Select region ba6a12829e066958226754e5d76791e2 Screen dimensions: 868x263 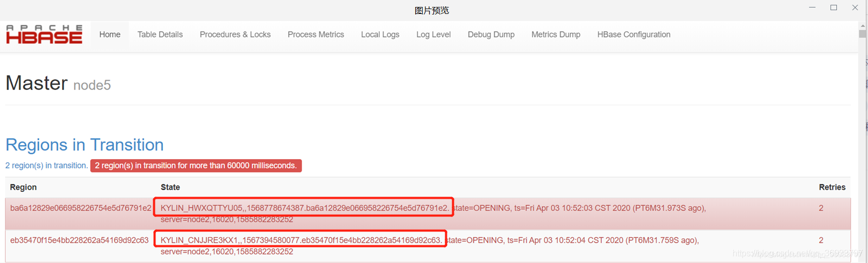click(x=81, y=208)
